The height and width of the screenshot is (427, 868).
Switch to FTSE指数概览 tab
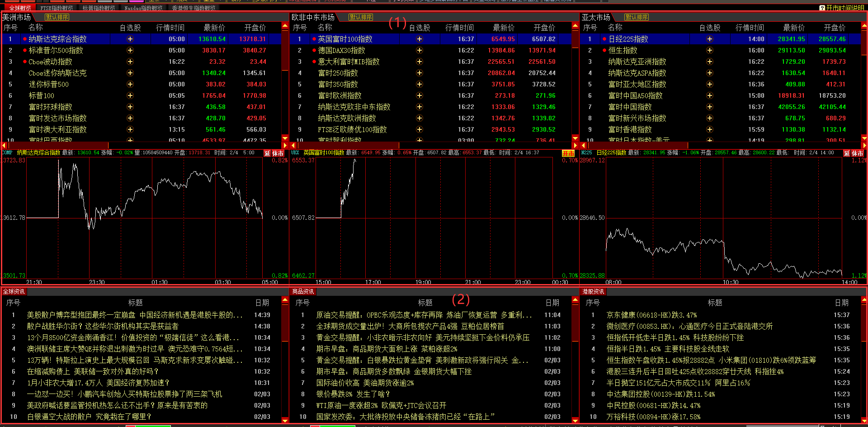(x=57, y=8)
